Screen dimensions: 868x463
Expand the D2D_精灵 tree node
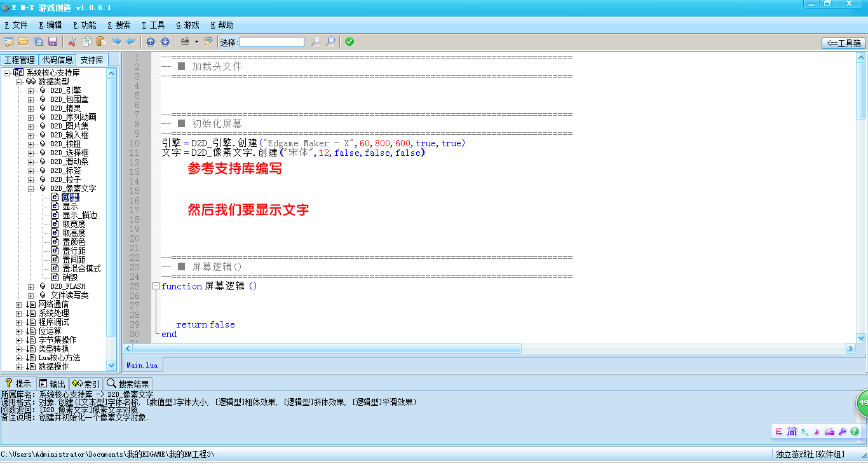[31, 109]
